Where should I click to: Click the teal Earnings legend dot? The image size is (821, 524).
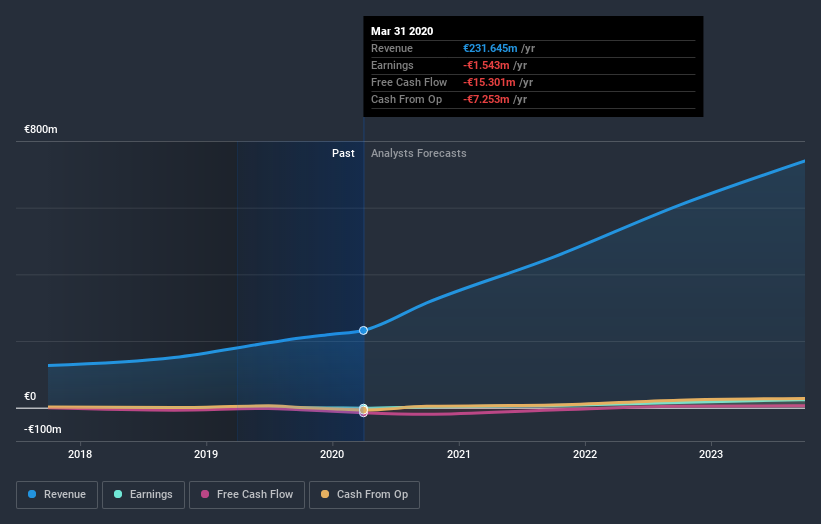tap(118, 494)
